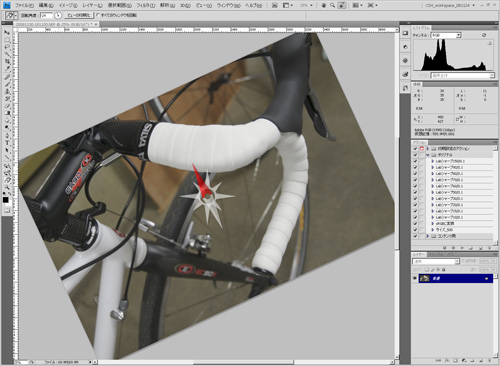Hide the background layer with eye icon
The height and width of the screenshot is (366, 500).
pos(415,278)
